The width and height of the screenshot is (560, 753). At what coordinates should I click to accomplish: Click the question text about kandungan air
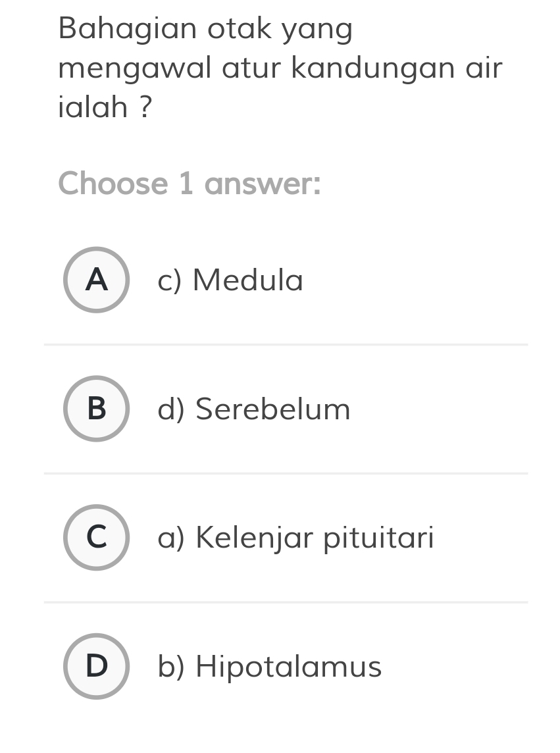(x=280, y=68)
